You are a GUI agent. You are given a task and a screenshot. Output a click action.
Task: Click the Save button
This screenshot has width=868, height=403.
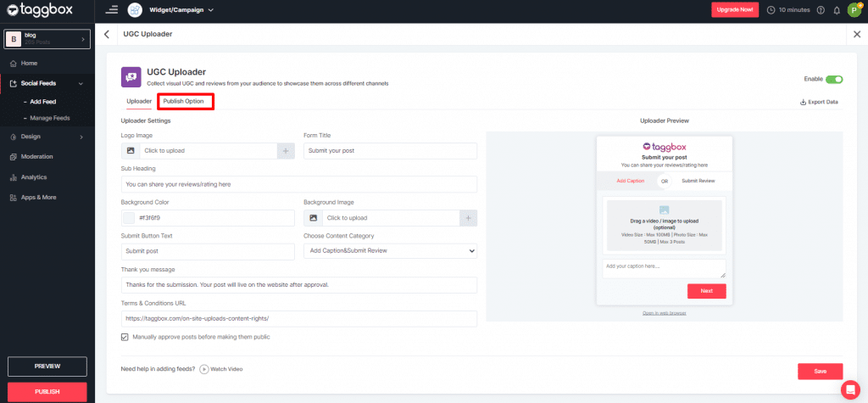point(820,371)
